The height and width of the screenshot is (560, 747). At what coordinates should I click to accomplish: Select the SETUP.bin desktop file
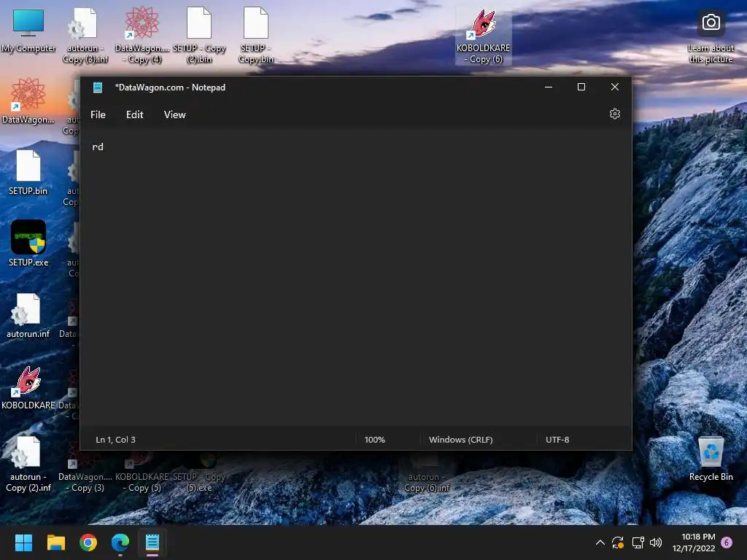(x=28, y=172)
